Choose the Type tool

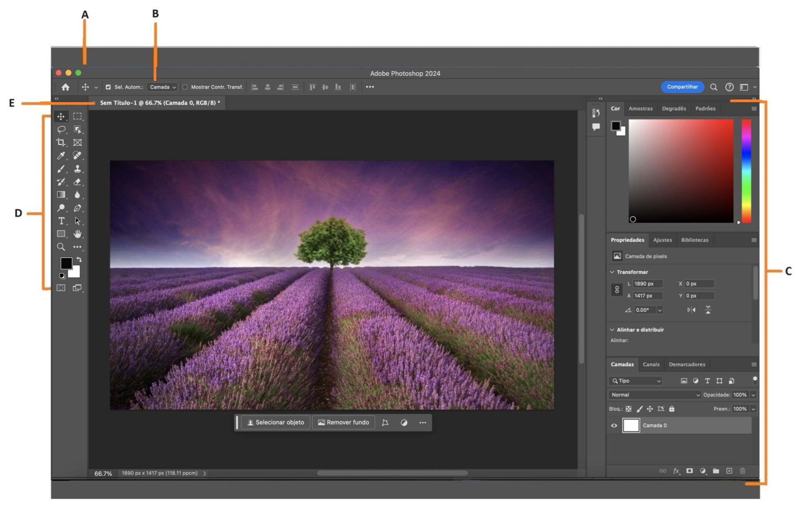pyautogui.click(x=61, y=221)
